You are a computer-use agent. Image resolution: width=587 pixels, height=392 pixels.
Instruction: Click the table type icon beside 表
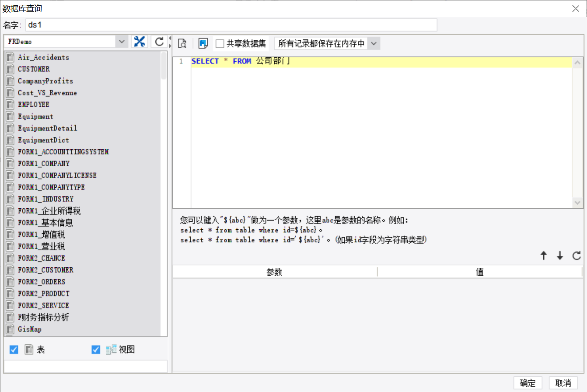click(x=28, y=350)
